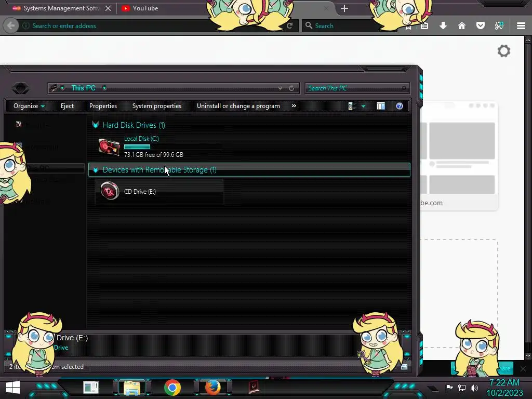The width and height of the screenshot is (532, 399).
Task: Open new tab page settings gear
Action: click(x=504, y=51)
